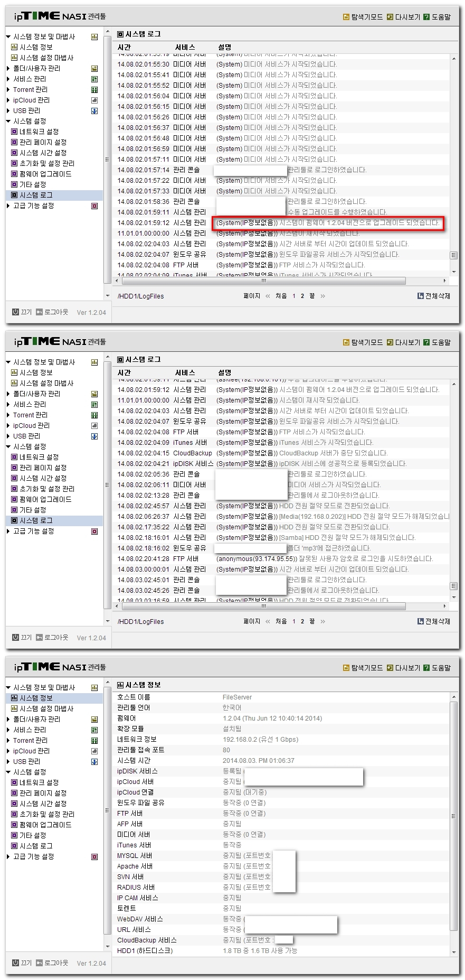The width and height of the screenshot is (465, 980).
Task: Open 초기화 및 설정 관리 icon beside 호스트 이름 page
Action: click(14, 814)
